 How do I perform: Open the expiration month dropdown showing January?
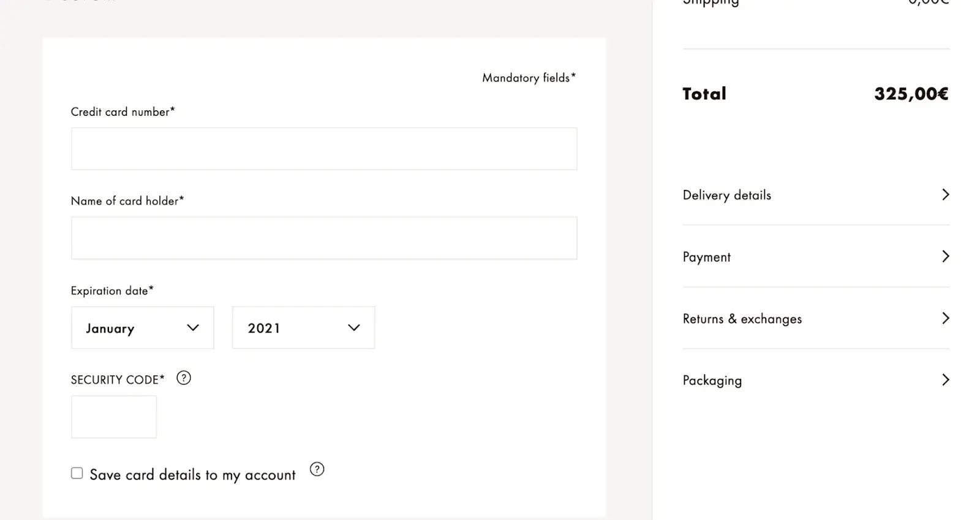pyautogui.click(x=142, y=328)
